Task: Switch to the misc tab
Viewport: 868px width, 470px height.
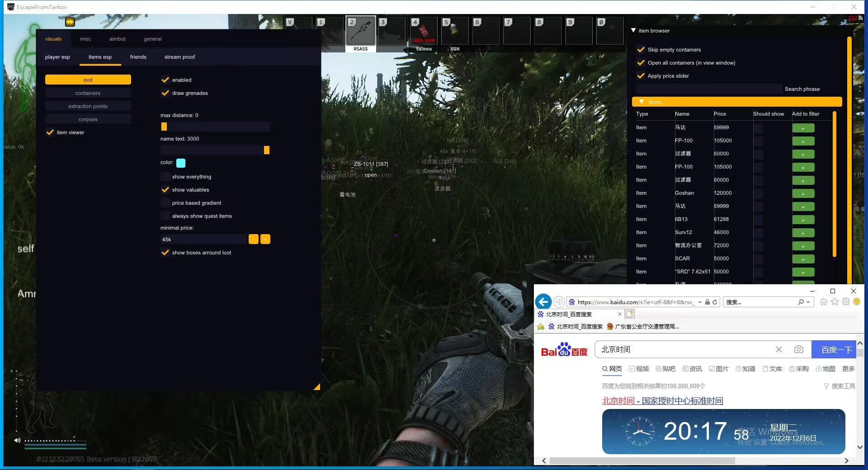Action: [x=85, y=39]
